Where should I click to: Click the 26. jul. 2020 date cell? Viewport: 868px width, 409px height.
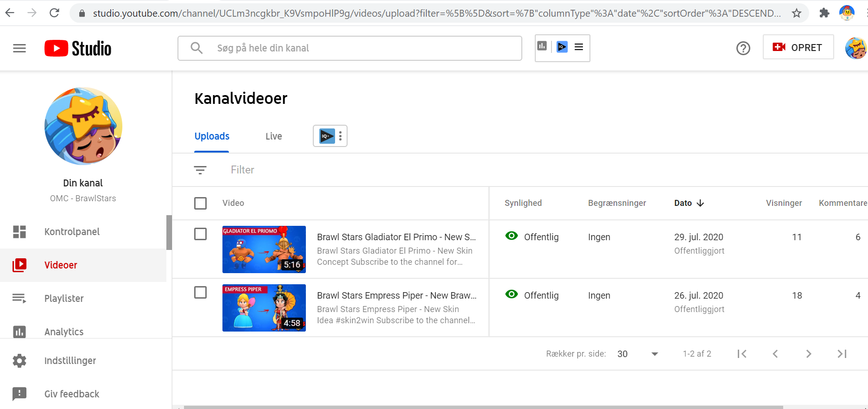[699, 295]
